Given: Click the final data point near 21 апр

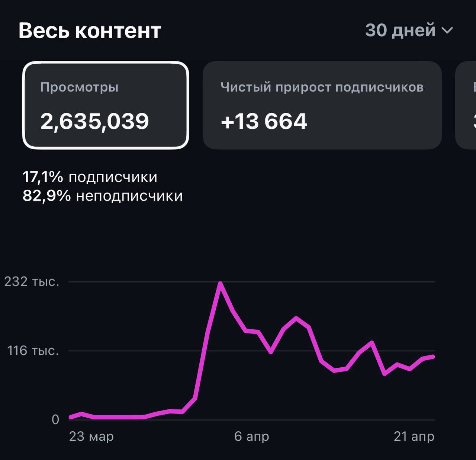Looking at the screenshot, I should [x=433, y=357].
